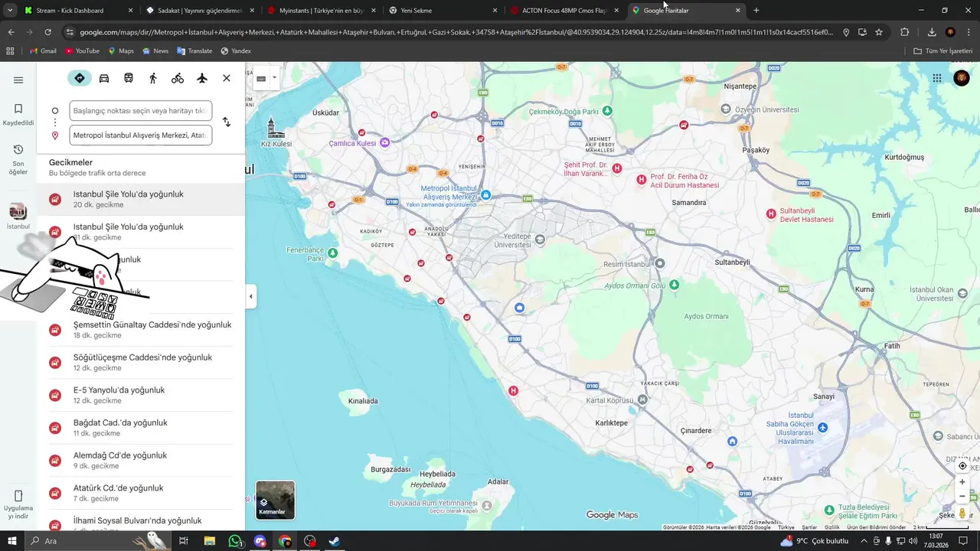Image resolution: width=980 pixels, height=551 pixels.
Task: Open the tab search dropdown
Action: pos(9,11)
